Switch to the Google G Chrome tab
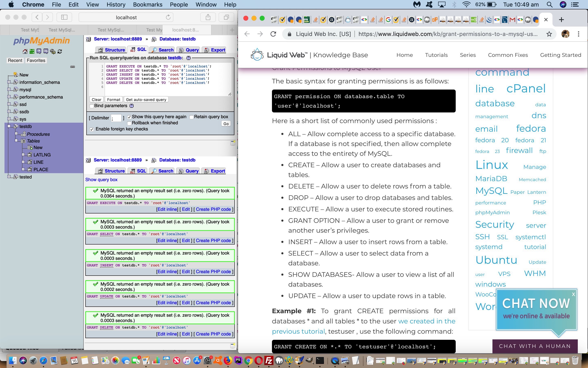This screenshot has width=588, height=368. point(388,20)
